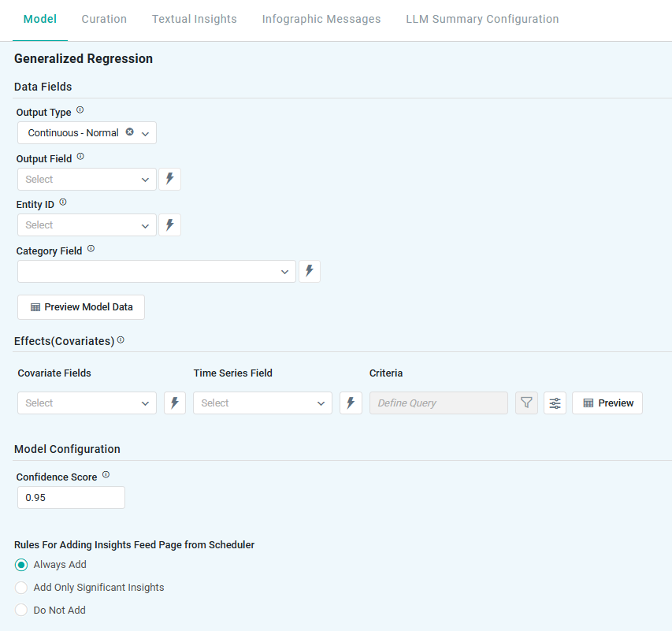Viewport: 672px width, 631px height.
Task: Click lightning icon next to Category Field
Action: point(309,271)
